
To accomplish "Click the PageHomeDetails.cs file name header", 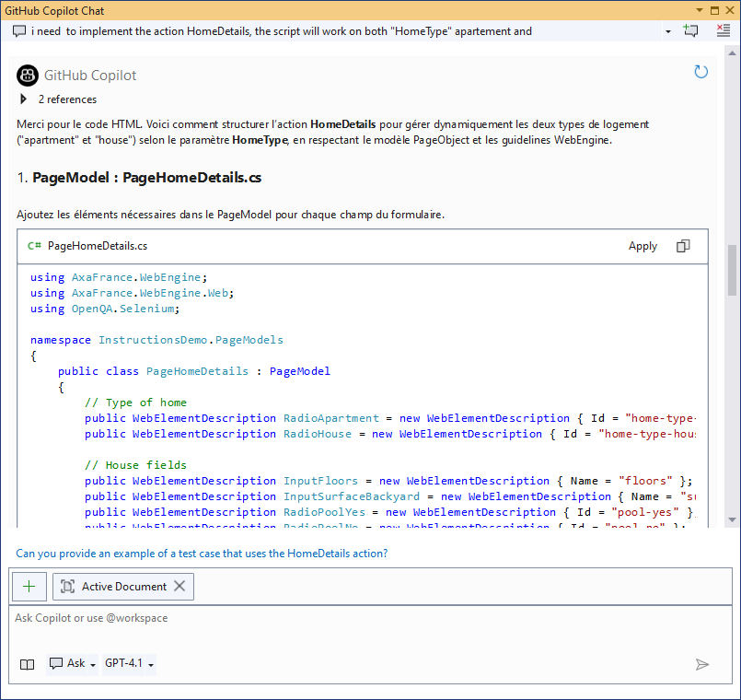I will tap(97, 246).
